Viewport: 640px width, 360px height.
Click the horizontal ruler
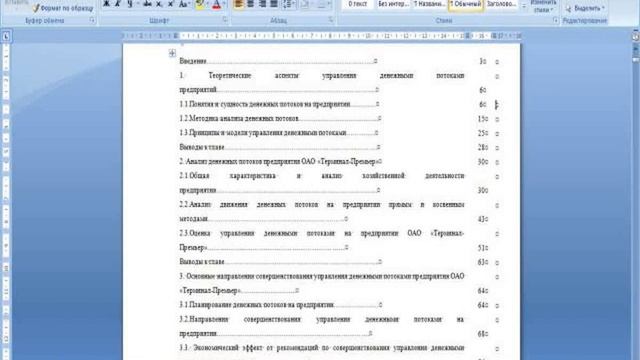click(322, 36)
